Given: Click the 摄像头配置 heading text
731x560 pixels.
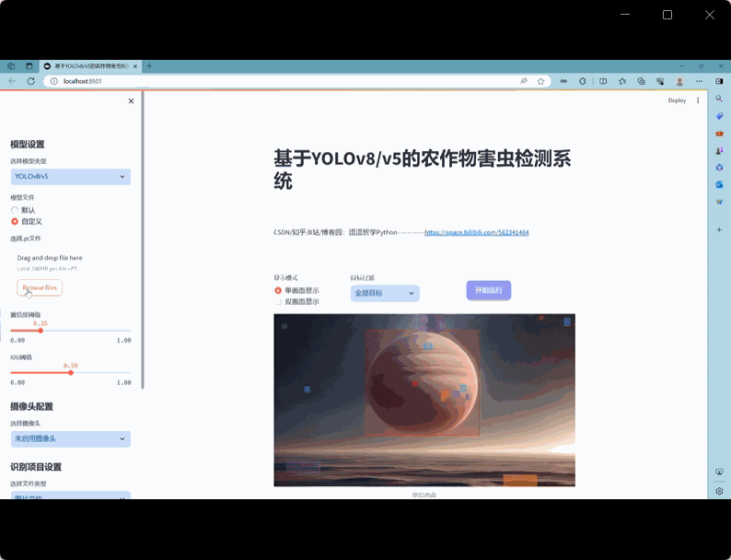Looking at the screenshot, I should coord(31,406).
